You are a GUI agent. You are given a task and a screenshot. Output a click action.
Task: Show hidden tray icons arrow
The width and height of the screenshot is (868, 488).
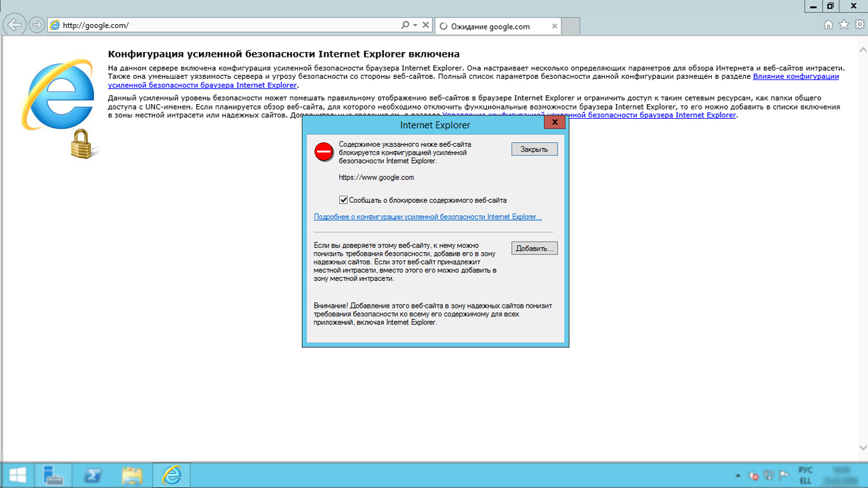click(x=738, y=476)
